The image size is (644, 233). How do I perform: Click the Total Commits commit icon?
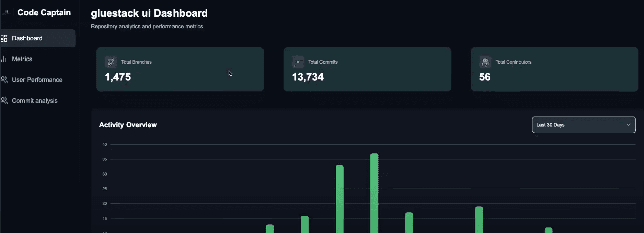[298, 62]
